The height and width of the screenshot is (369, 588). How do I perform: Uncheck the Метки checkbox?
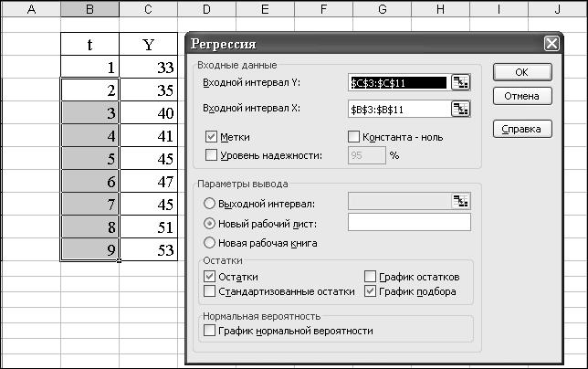tap(211, 137)
